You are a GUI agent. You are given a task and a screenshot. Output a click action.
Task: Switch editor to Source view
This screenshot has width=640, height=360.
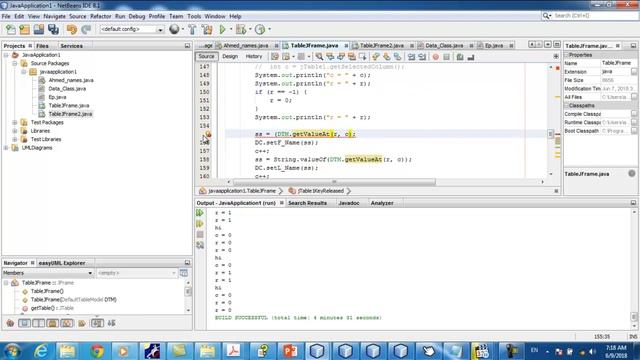[x=207, y=56]
